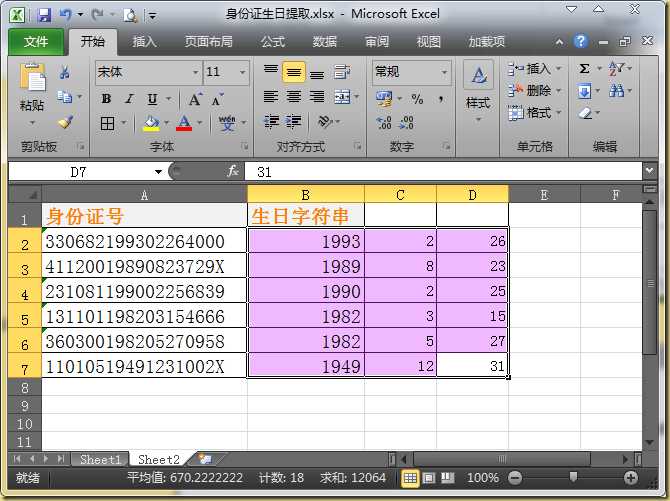Viewport: 670px width, 501px height.
Task: Align text right
Action: [317, 97]
